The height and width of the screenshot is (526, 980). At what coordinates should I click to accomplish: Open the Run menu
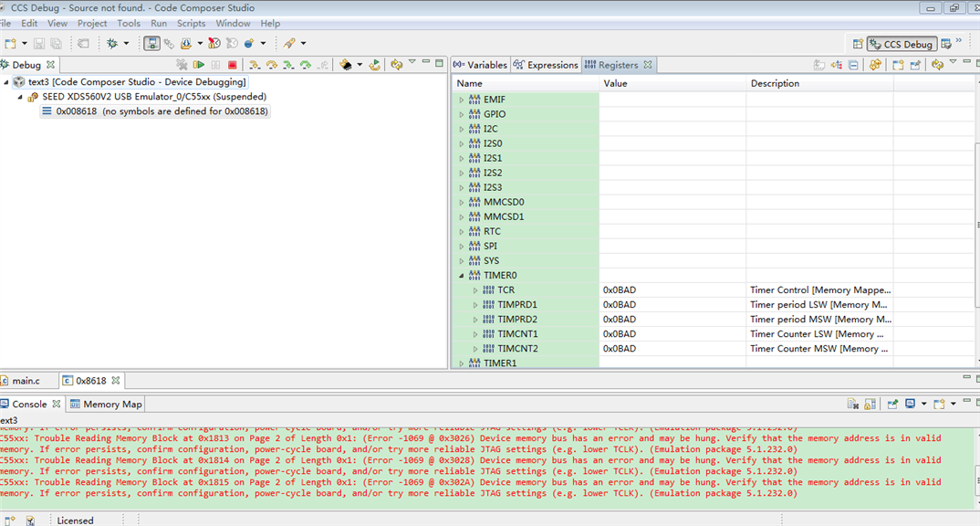159,23
